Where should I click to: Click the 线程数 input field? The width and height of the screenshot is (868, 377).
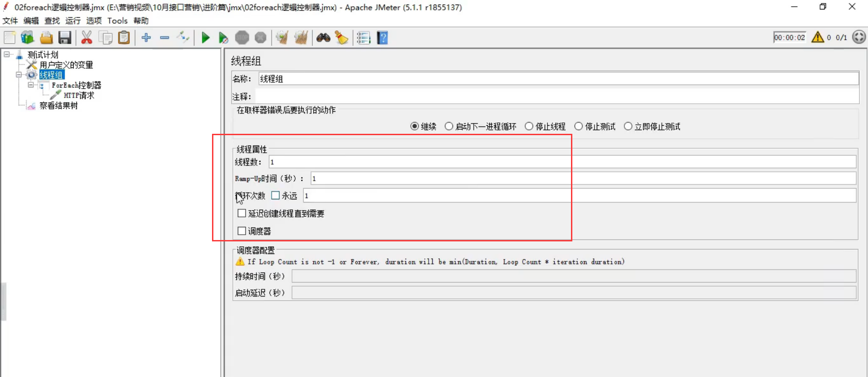pyautogui.click(x=562, y=162)
